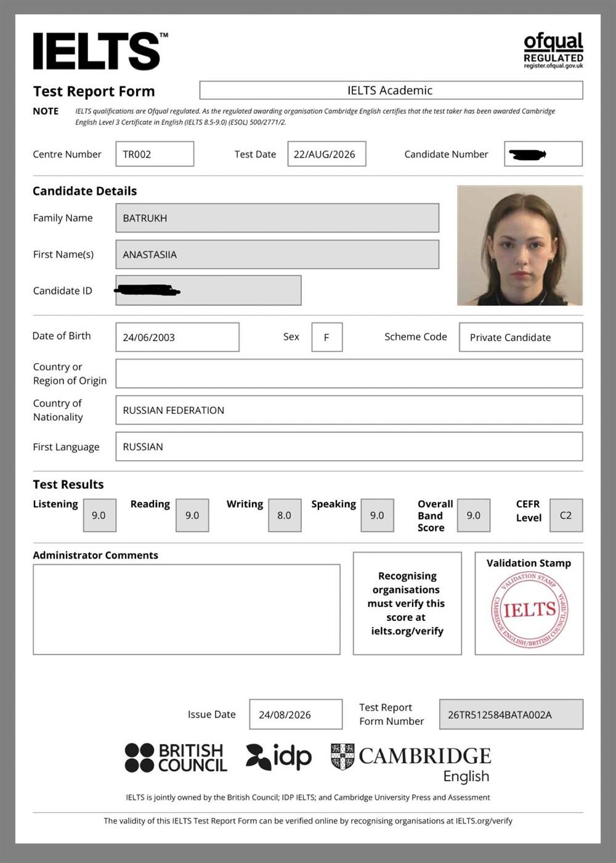Click the Reading score box 9.0
The image size is (616, 863).
click(192, 515)
